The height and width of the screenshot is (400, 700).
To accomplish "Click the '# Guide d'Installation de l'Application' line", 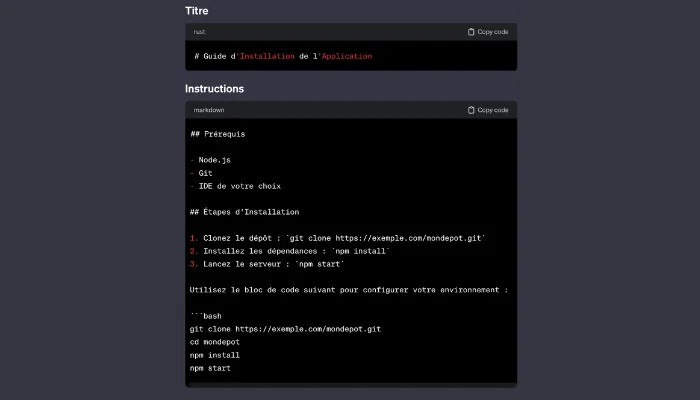I will 283,56.
